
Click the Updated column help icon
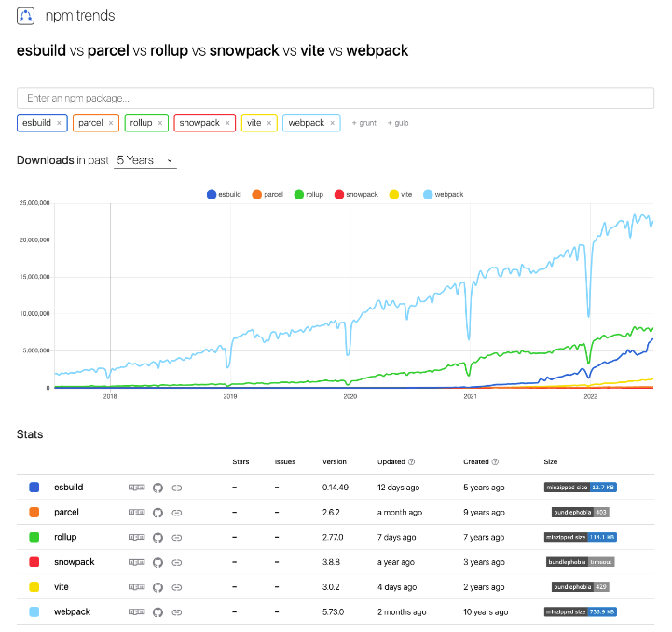coord(411,461)
